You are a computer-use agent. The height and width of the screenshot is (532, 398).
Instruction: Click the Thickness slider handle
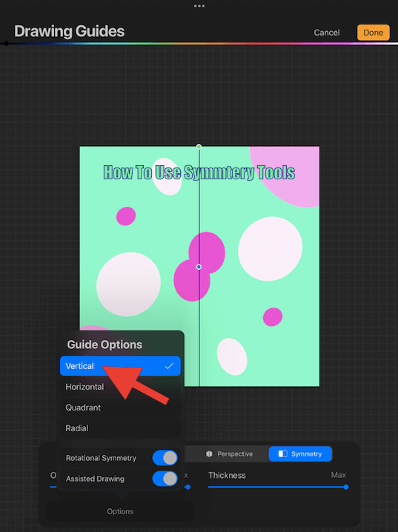click(x=346, y=487)
